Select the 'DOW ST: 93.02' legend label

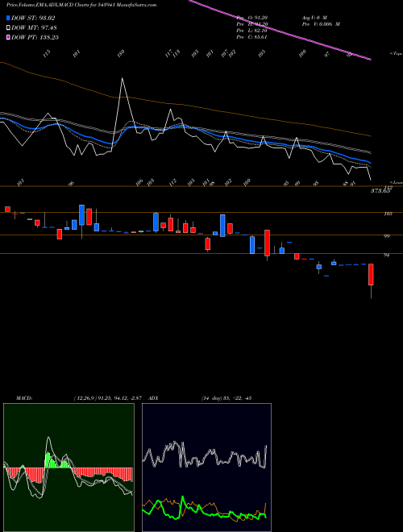tap(33, 18)
